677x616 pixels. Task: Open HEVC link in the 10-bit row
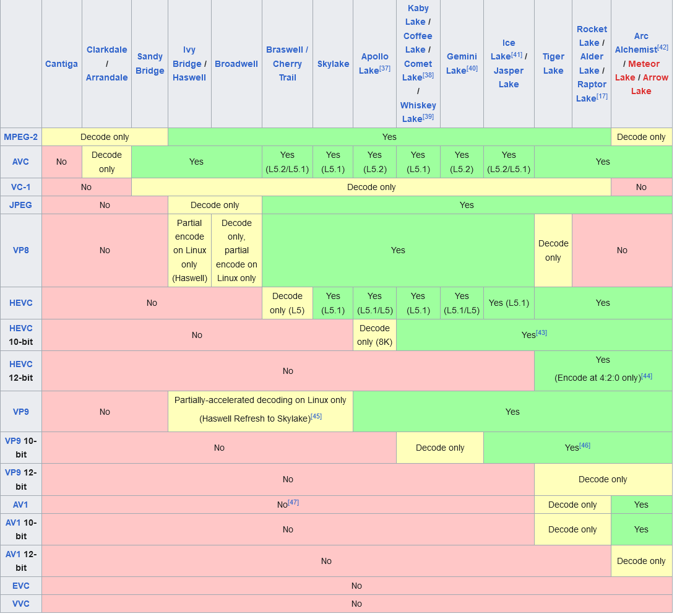coord(20,328)
